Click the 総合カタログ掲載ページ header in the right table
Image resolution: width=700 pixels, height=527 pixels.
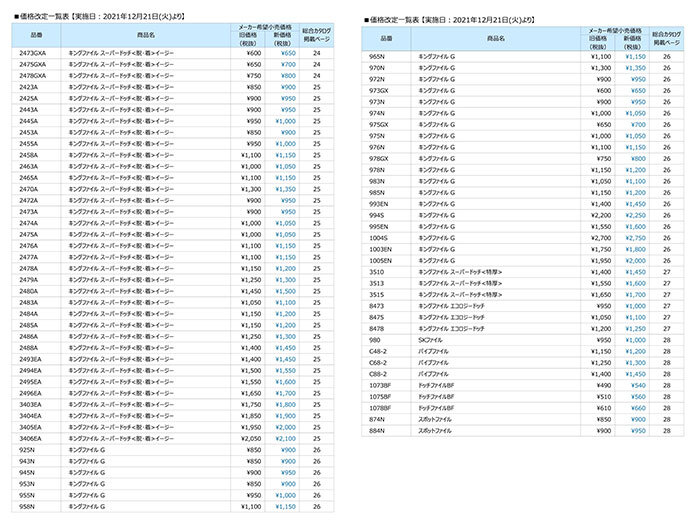(666, 38)
